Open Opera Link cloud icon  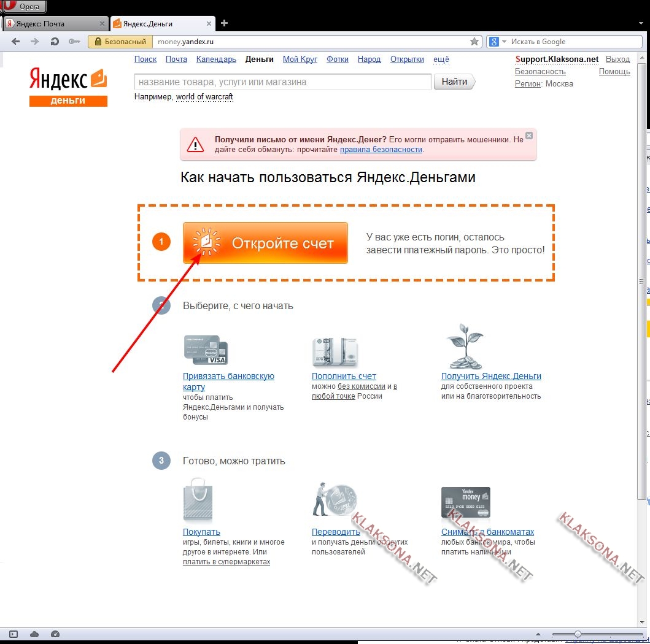34,634
